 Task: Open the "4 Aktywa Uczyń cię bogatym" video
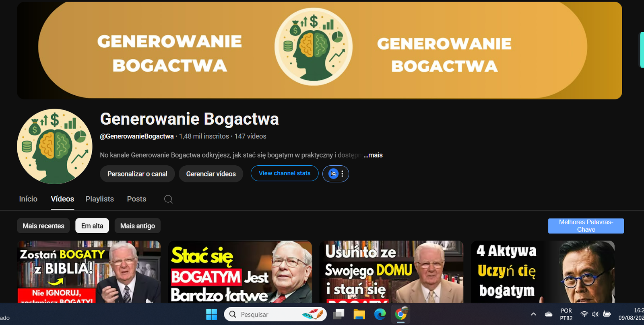(x=543, y=272)
